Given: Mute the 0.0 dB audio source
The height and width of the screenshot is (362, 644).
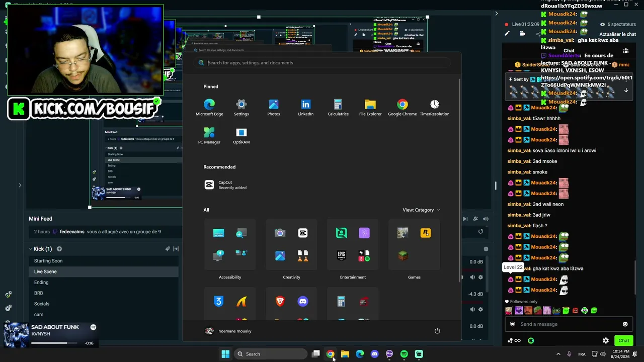Looking at the screenshot, I should pyautogui.click(x=472, y=277).
